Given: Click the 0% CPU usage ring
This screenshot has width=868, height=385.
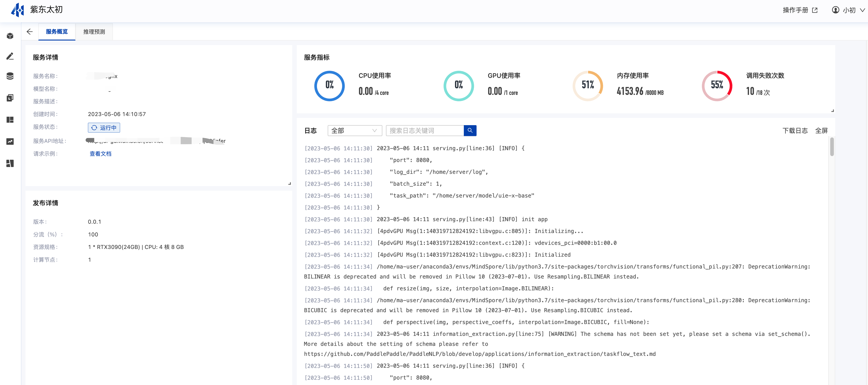Looking at the screenshot, I should 329,86.
